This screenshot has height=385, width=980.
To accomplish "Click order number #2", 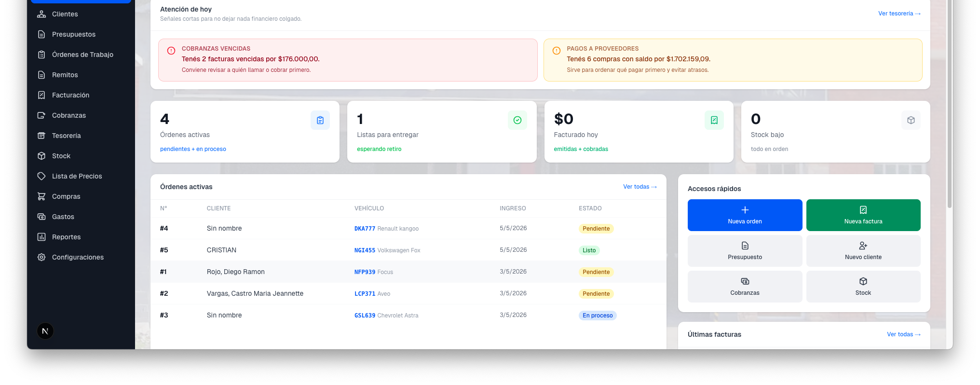I will click(164, 293).
